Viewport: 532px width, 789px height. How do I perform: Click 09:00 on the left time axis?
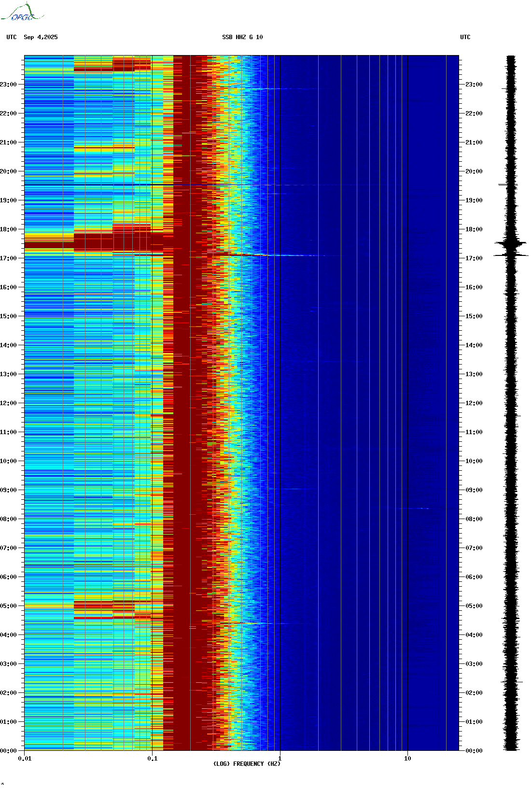[8, 490]
